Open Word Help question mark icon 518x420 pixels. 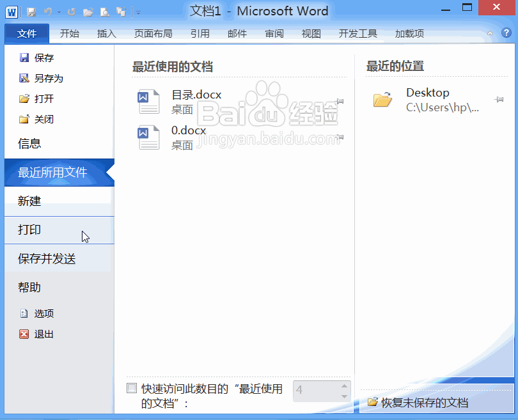(x=506, y=33)
